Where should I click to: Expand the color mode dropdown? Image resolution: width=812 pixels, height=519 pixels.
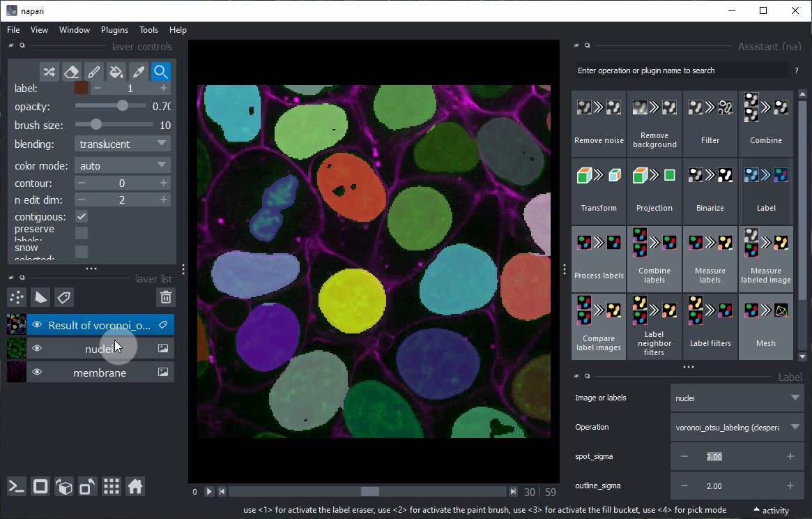(x=122, y=165)
